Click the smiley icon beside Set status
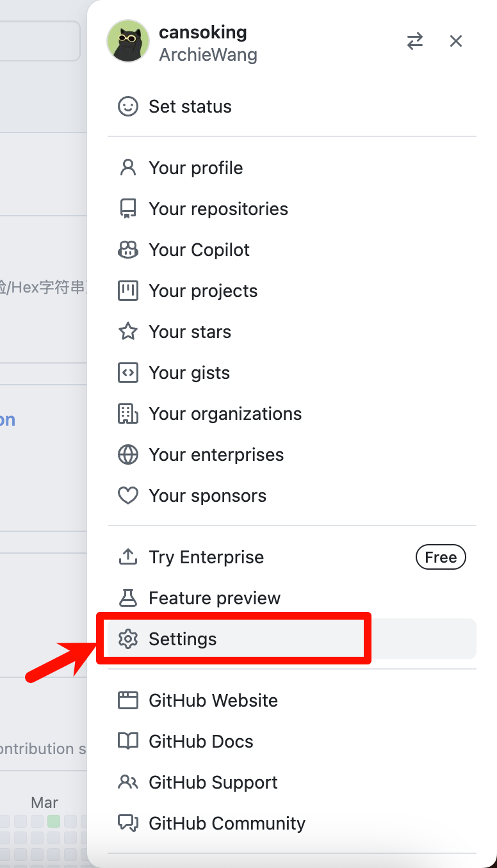Screen dimensions: 497x868 tap(128, 106)
